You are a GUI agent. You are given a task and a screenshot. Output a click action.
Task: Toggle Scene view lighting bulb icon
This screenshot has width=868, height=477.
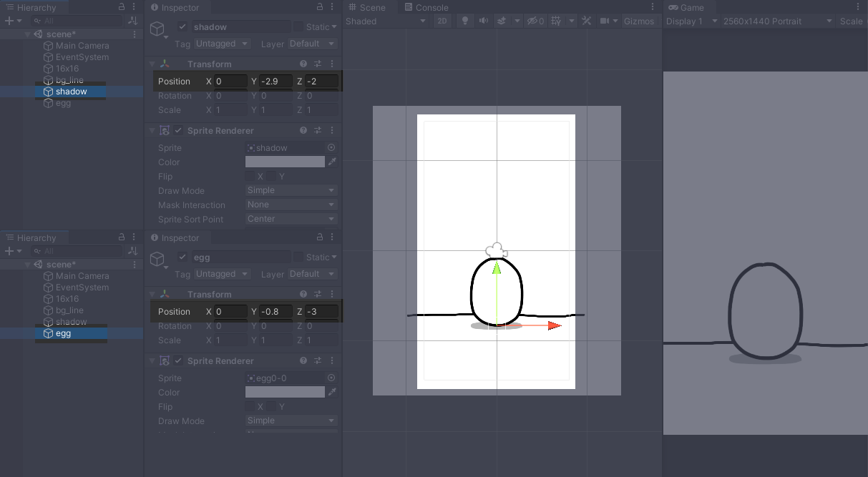coord(465,21)
